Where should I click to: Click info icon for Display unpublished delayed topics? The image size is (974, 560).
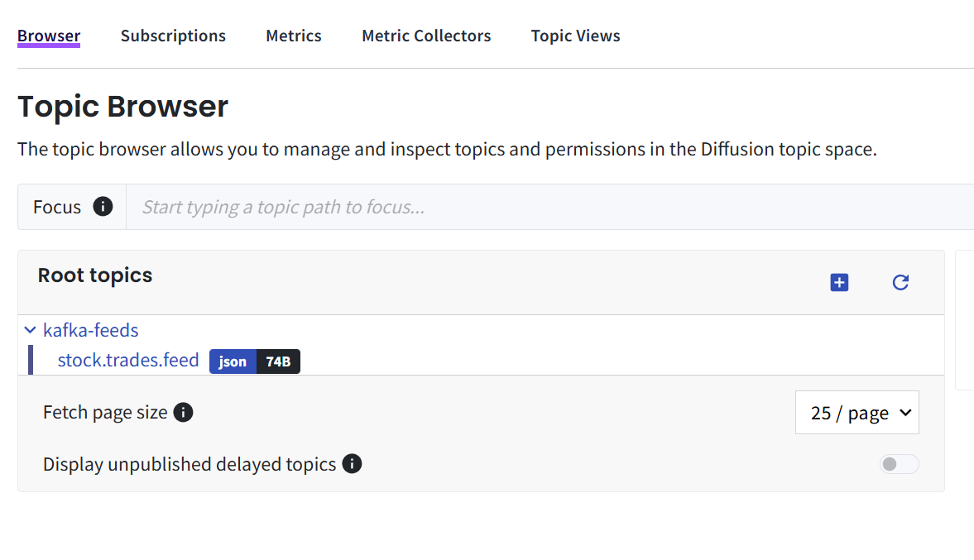point(352,464)
